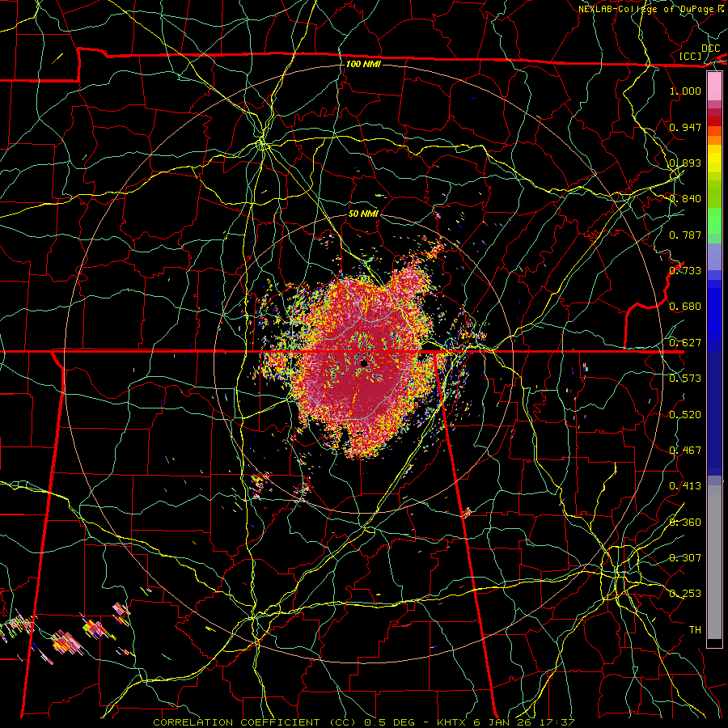
Task: Select the 0.253 scale value
Action: (685, 594)
